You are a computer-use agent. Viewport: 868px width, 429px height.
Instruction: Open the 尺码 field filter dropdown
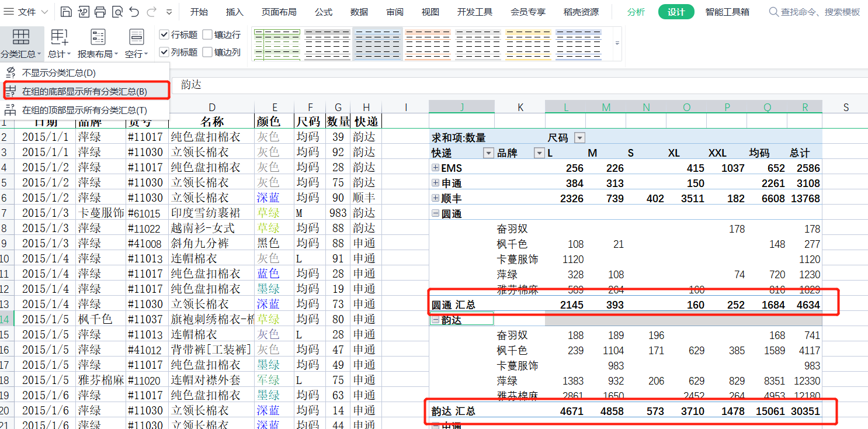click(579, 138)
